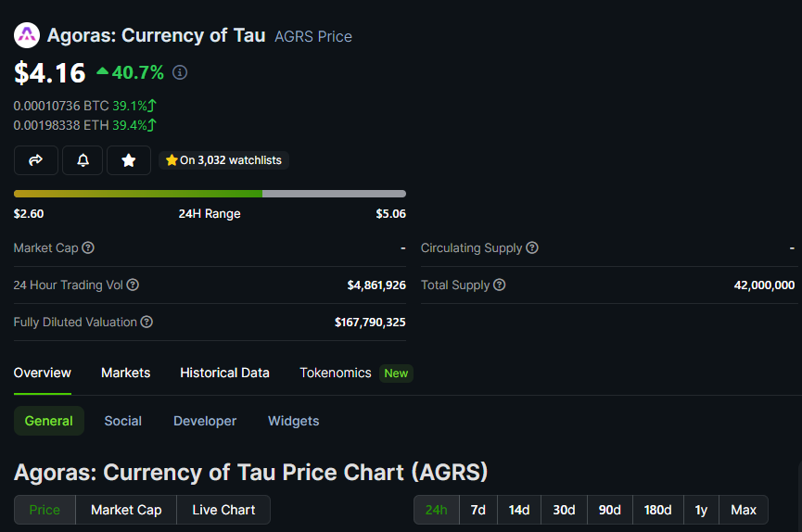Select the Social sub-tab

pyautogui.click(x=123, y=421)
